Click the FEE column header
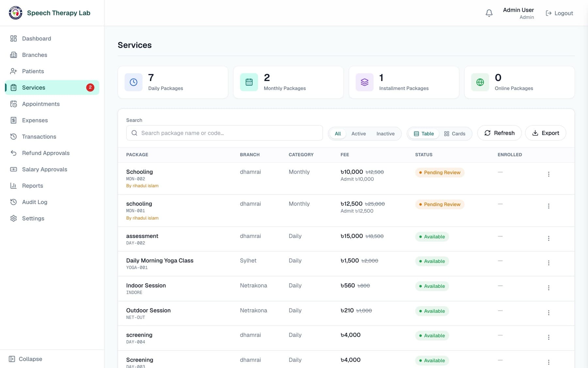The width and height of the screenshot is (588, 368). click(x=345, y=155)
